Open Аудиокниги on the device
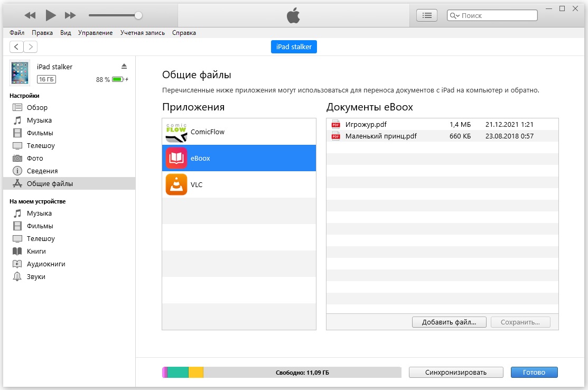Image resolution: width=588 pixels, height=390 pixels. [69, 264]
